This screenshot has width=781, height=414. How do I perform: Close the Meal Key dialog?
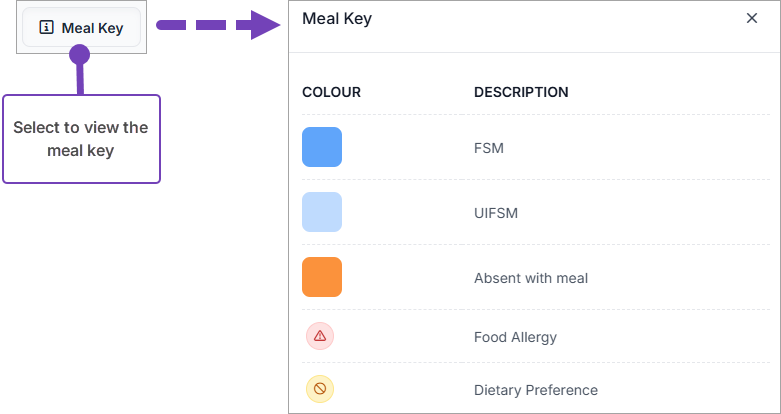[752, 19]
